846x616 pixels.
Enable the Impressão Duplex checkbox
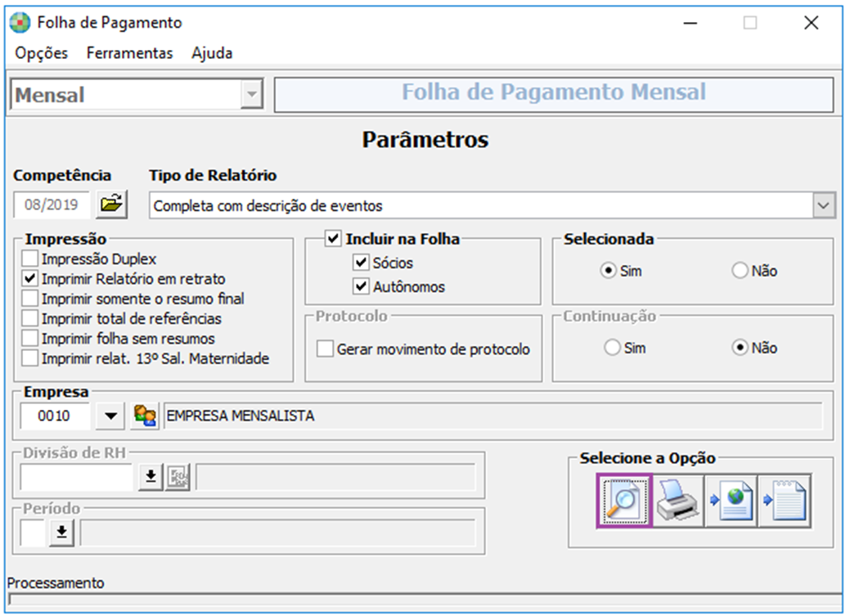30,259
